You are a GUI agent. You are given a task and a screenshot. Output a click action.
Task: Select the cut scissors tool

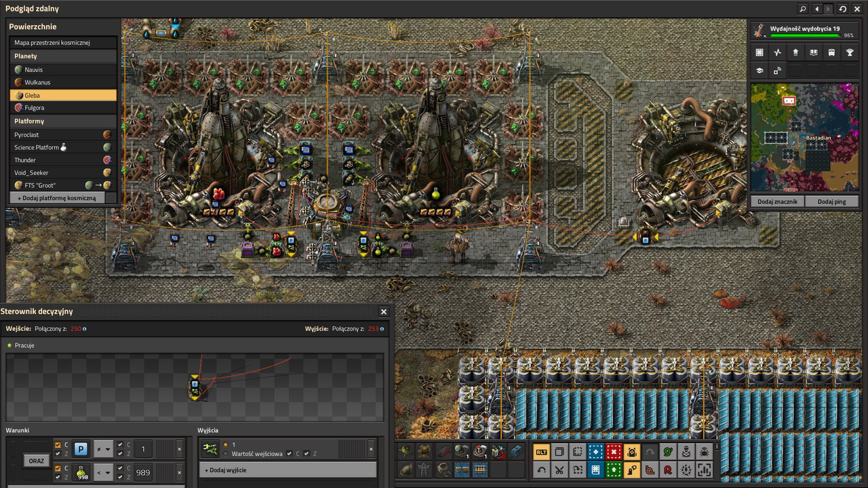[x=560, y=470]
